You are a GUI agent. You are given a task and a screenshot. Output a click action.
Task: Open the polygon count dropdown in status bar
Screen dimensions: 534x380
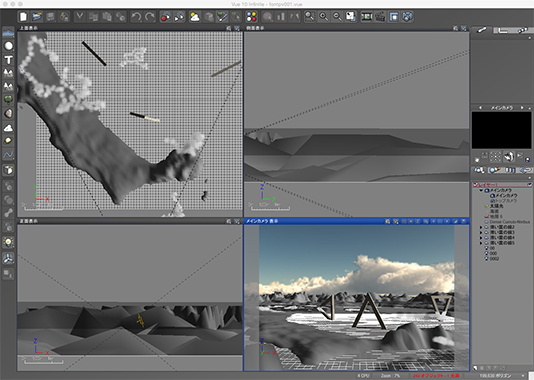523,376
